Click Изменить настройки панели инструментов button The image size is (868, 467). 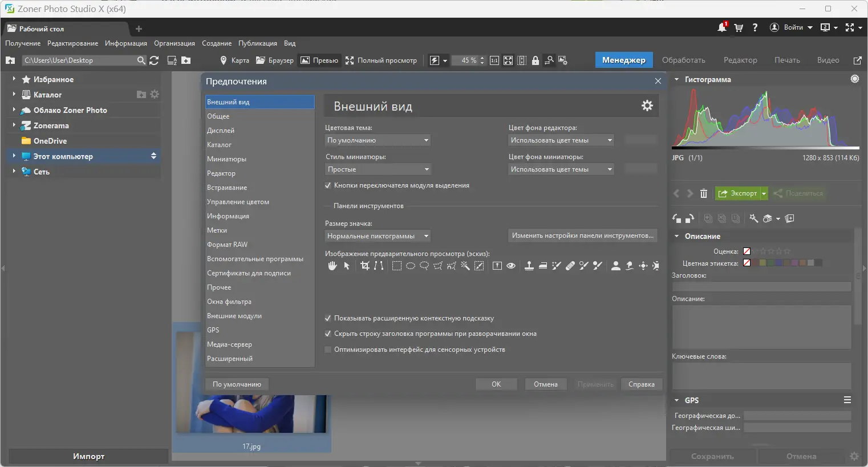pos(582,235)
